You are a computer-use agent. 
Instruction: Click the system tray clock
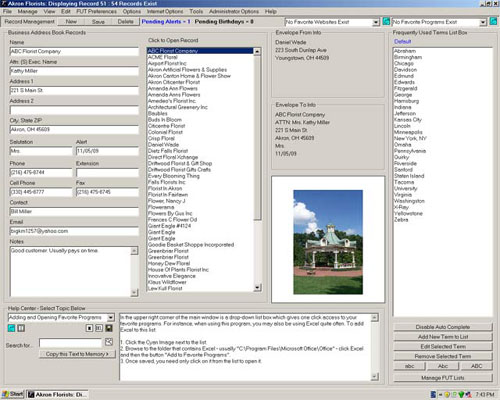point(485,395)
